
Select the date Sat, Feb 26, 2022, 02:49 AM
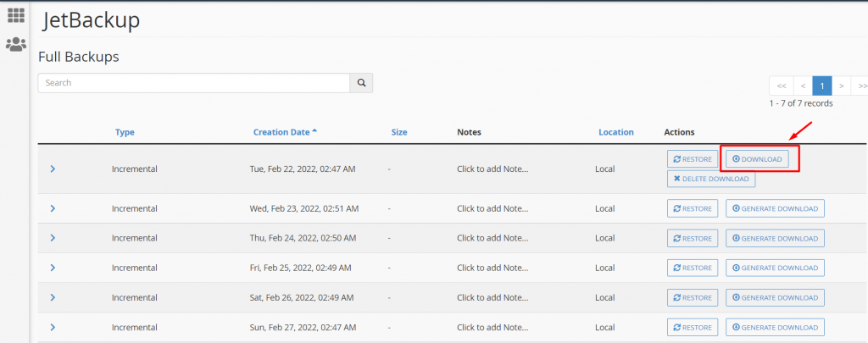click(x=302, y=297)
